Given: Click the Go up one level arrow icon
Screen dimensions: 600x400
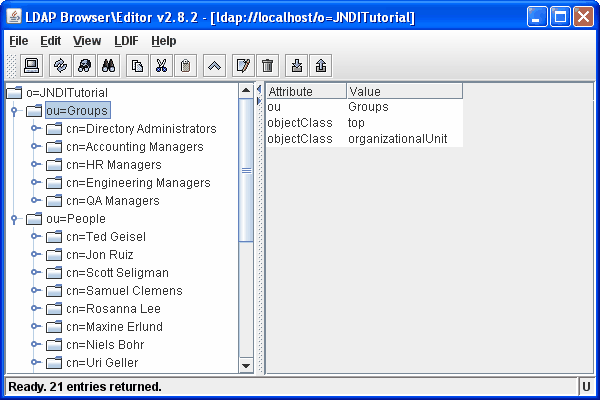Looking at the screenshot, I should 214,66.
